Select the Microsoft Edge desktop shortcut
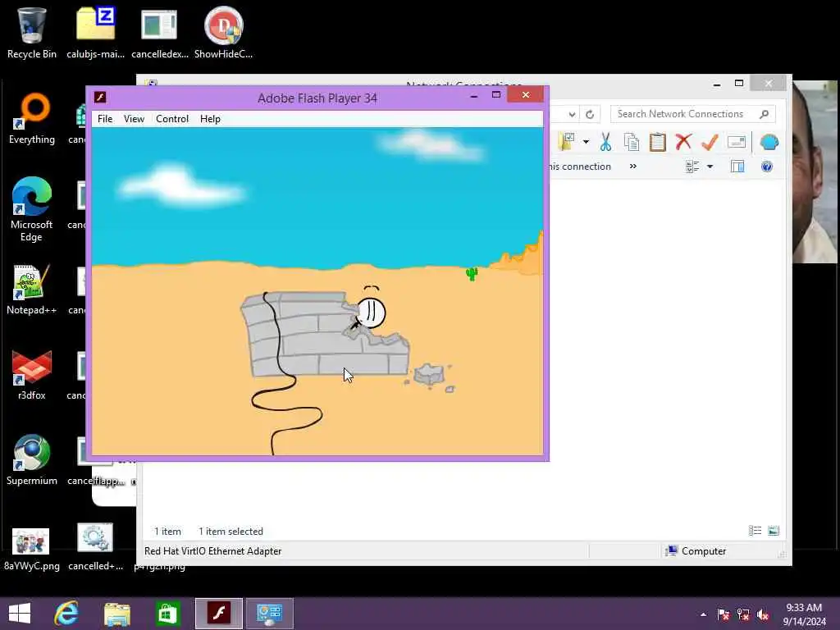 [x=32, y=209]
